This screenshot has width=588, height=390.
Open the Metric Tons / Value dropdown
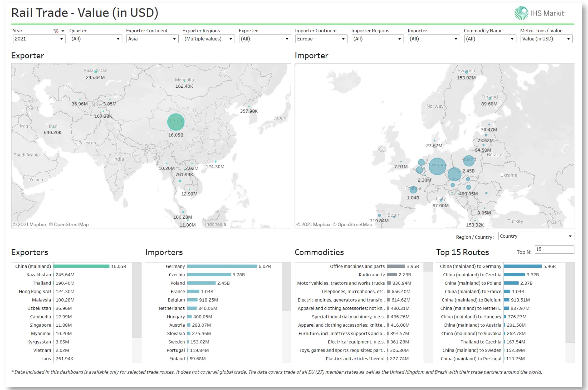pos(546,39)
